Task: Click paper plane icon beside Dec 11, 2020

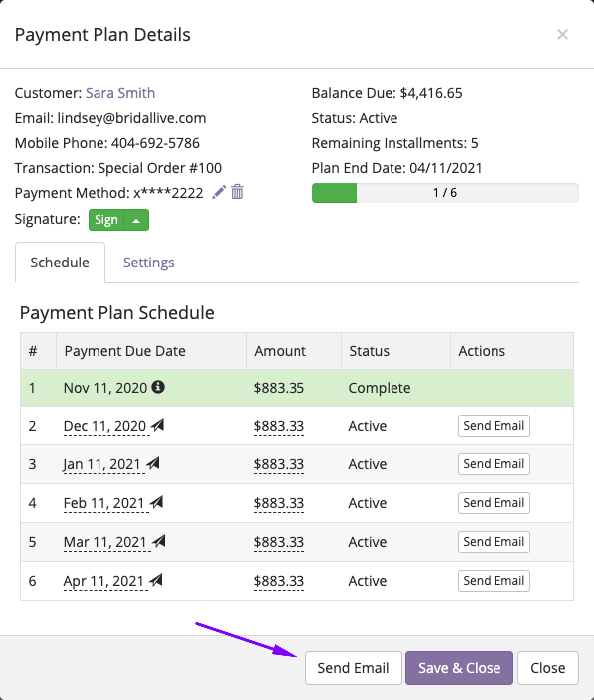Action: coord(157,425)
